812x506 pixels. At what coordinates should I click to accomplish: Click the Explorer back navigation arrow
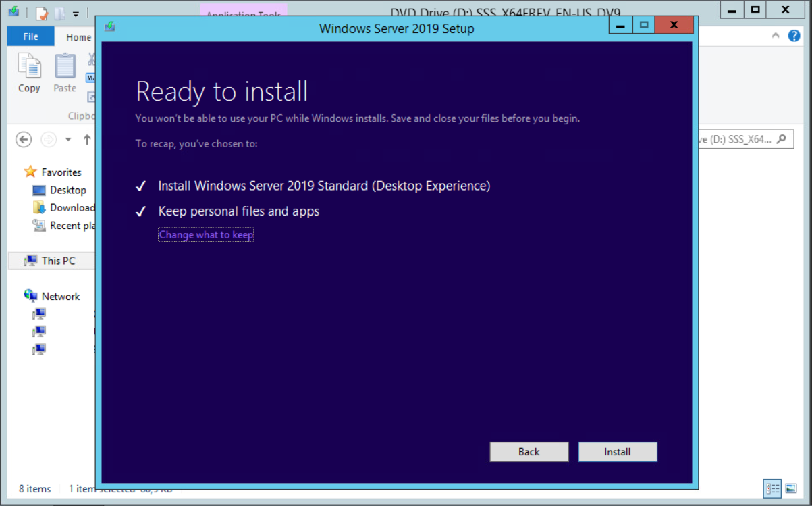coord(24,140)
